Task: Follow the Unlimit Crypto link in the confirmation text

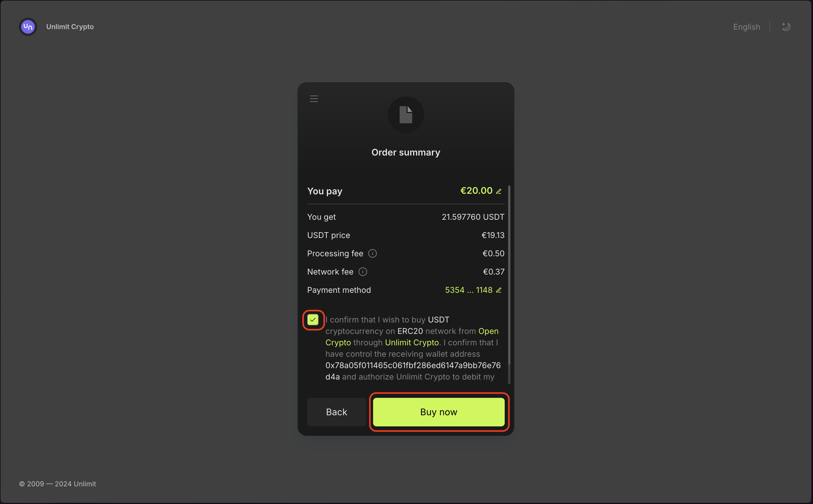Action: coord(412,343)
